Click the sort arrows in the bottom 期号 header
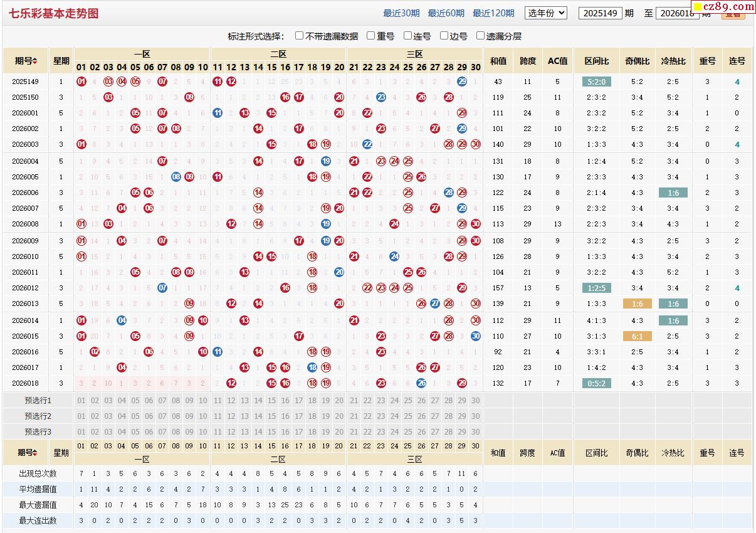Image resolution: width=756 pixels, height=533 pixels. tap(35, 453)
